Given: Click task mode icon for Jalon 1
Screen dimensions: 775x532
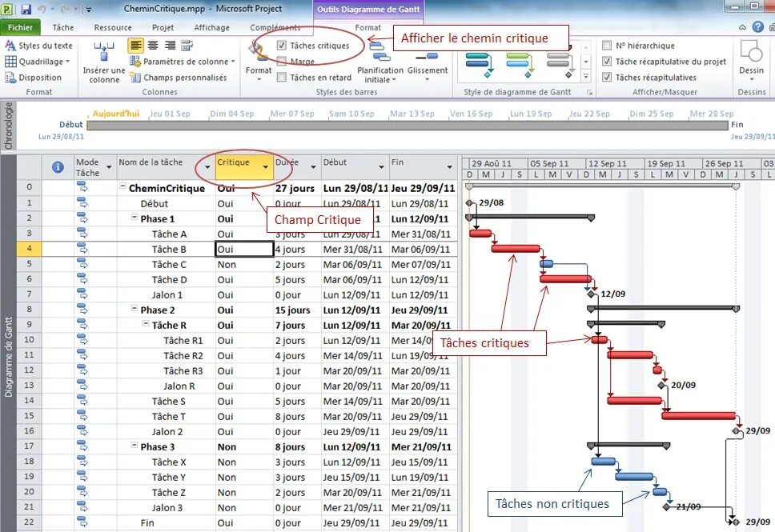Looking at the screenshot, I should [x=82, y=294].
